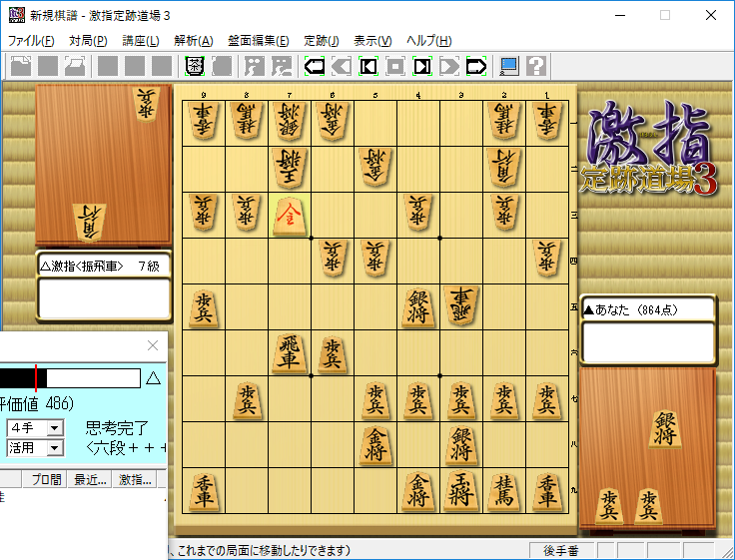Click opponent's bishop in captured stand
735x560 pixels.
[x=90, y=222]
